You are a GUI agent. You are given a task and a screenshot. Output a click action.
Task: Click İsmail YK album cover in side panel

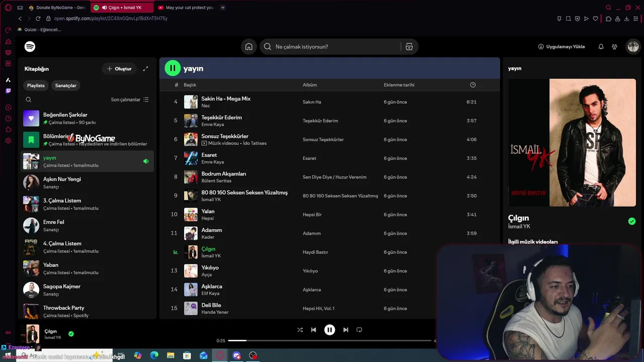[572, 143]
